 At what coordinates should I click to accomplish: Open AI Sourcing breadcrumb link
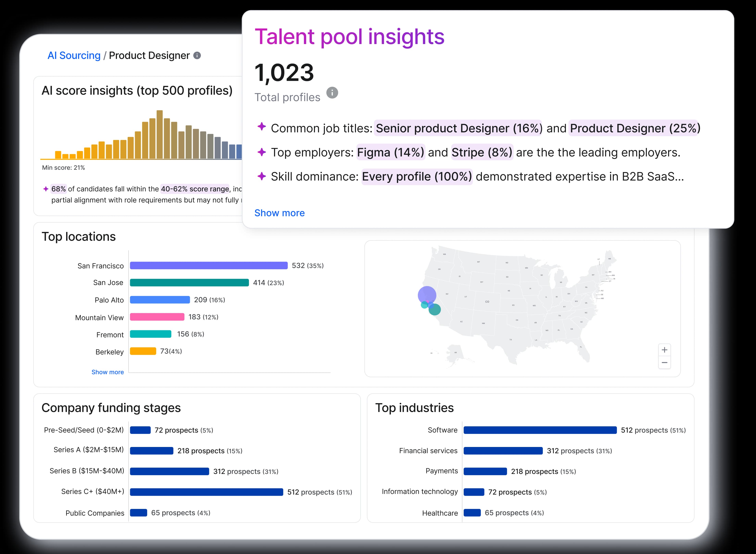coord(74,55)
